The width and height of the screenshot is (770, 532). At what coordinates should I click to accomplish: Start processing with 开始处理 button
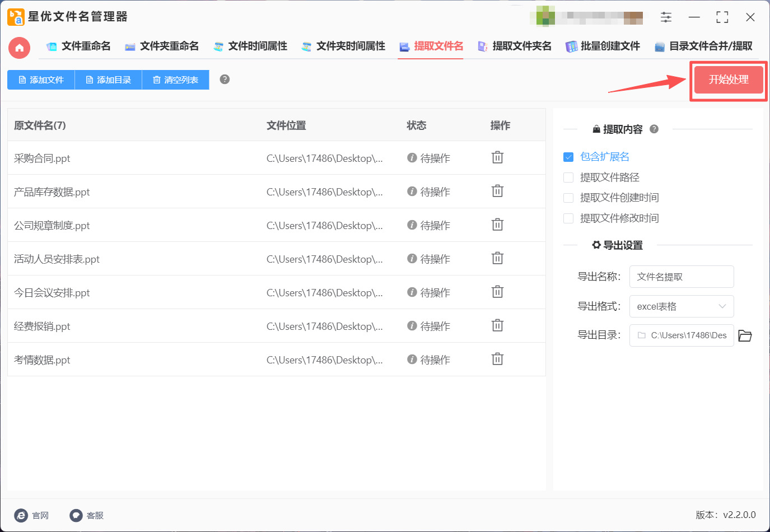point(729,80)
